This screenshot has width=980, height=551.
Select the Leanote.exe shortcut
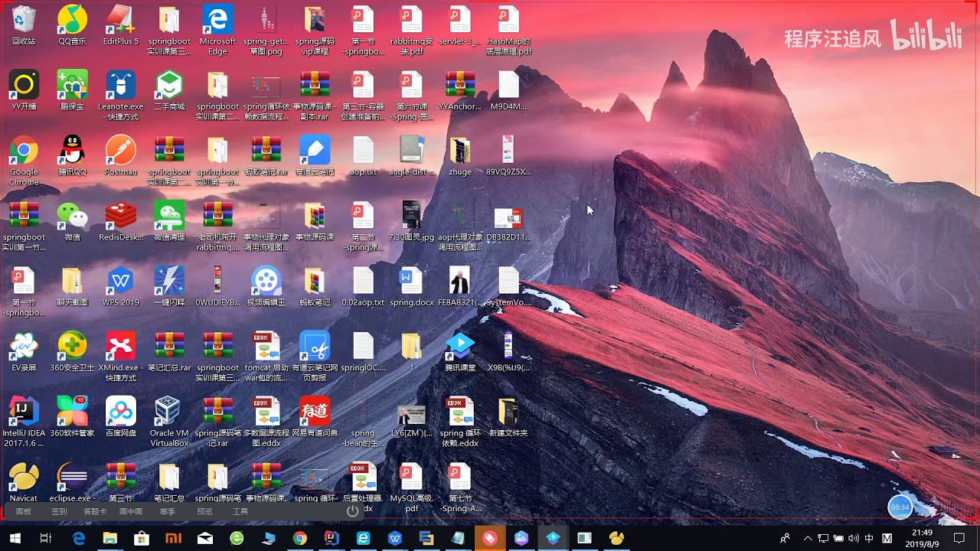click(121, 96)
